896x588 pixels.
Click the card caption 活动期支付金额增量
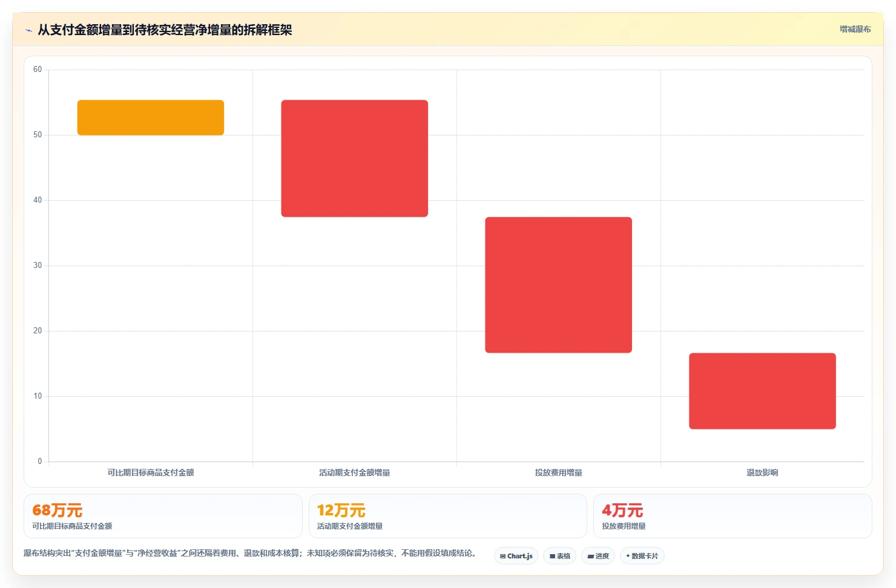tap(350, 526)
